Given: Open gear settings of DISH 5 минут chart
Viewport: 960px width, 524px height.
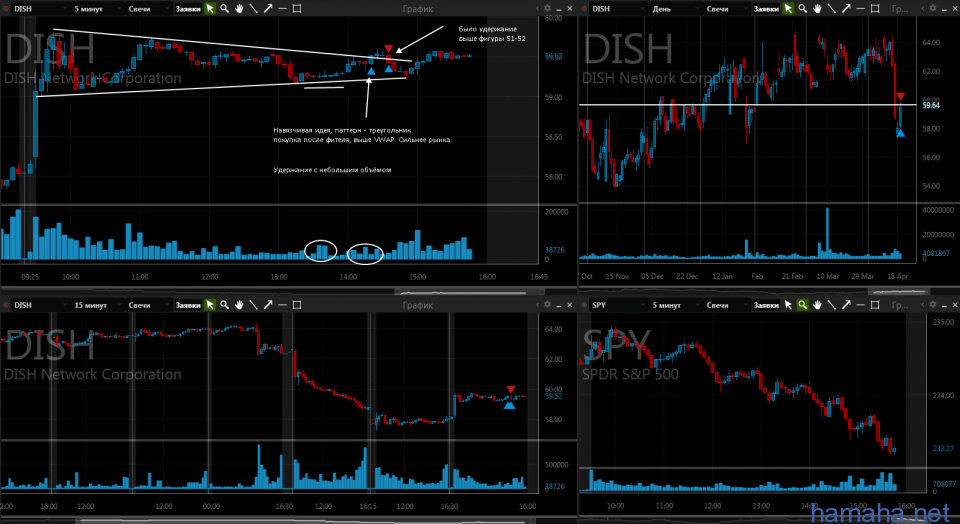Looking at the screenshot, I should [547, 9].
